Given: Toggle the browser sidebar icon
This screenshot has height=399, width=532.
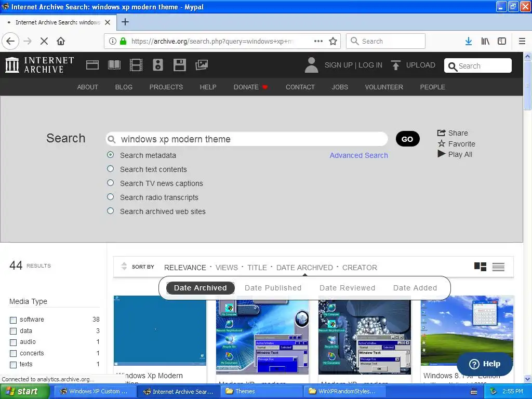Looking at the screenshot, I should [502, 42].
